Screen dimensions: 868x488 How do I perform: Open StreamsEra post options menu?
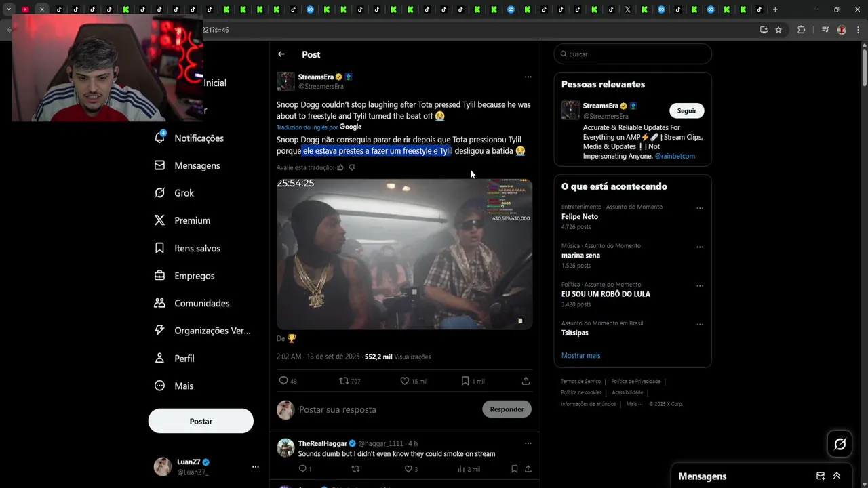pyautogui.click(x=528, y=77)
